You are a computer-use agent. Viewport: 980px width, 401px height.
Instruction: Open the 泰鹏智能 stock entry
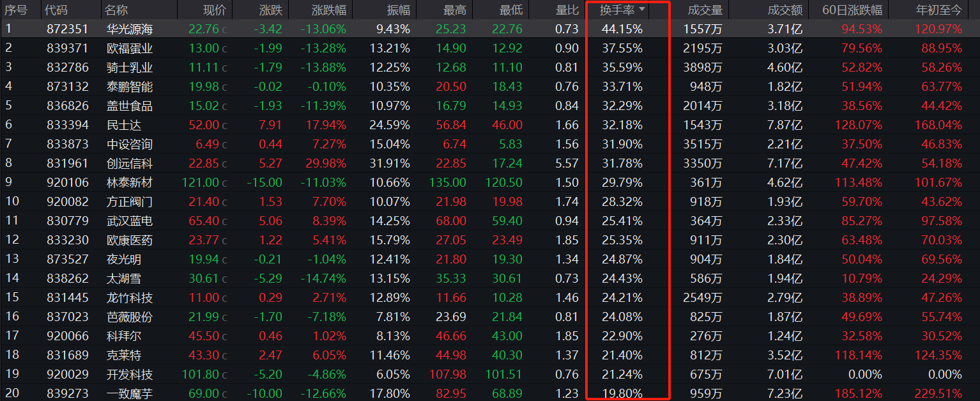coord(130,86)
